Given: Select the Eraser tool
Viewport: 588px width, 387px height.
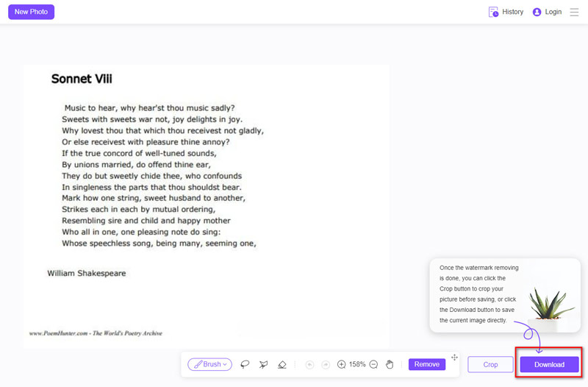Looking at the screenshot, I should point(282,364).
